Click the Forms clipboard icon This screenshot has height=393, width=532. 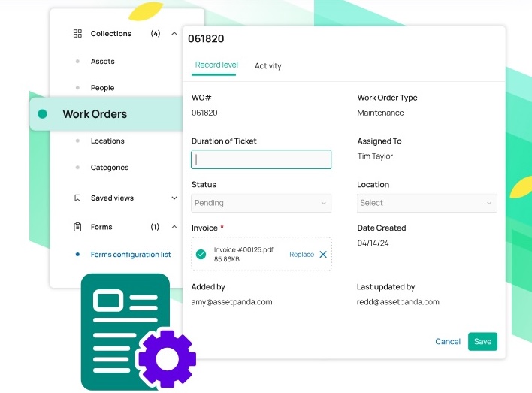(x=77, y=227)
